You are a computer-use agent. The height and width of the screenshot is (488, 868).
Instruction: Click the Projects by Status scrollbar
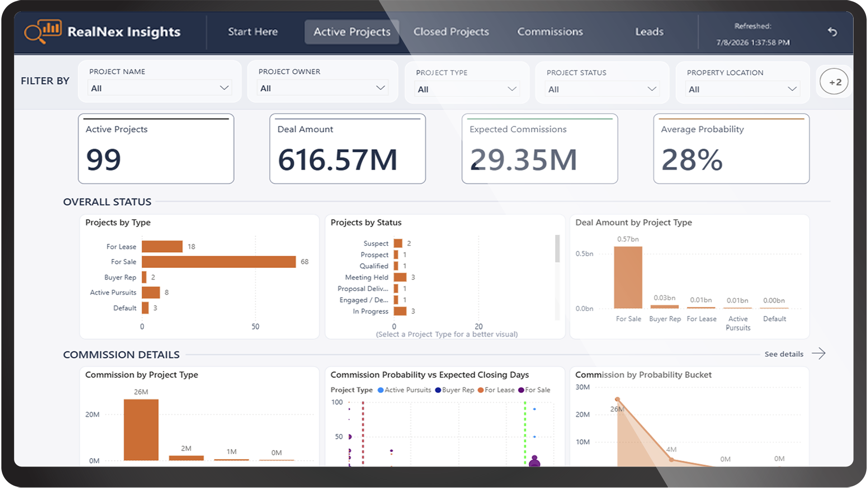(x=557, y=249)
